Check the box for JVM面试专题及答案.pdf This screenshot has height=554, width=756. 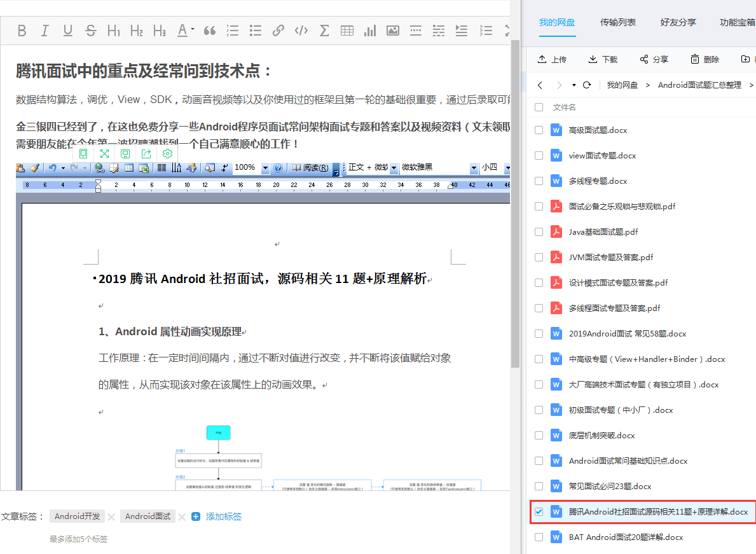coord(539,257)
